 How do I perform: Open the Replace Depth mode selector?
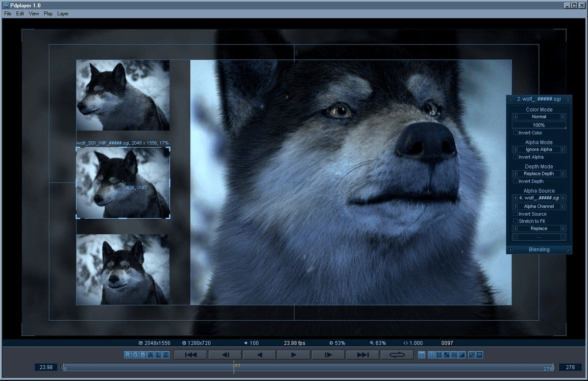[x=539, y=174]
